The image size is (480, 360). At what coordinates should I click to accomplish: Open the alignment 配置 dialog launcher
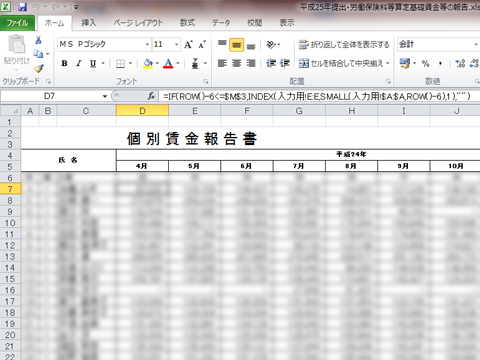[388, 81]
